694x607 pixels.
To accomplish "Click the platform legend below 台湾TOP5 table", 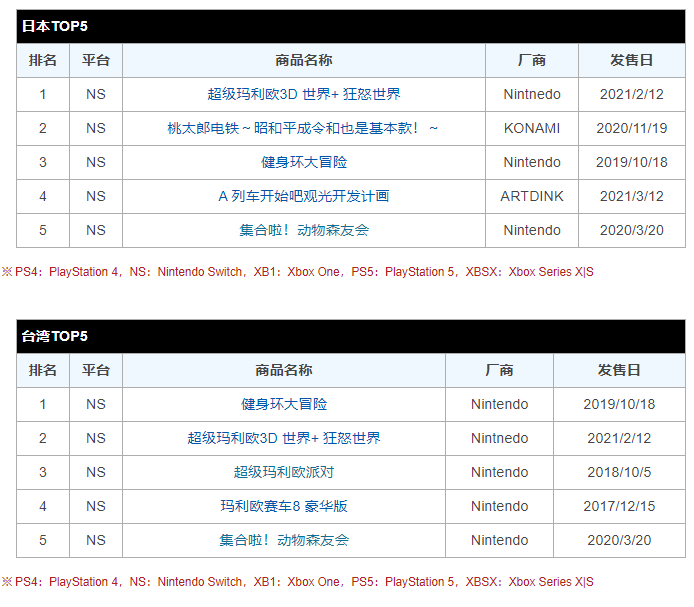I will [297, 582].
